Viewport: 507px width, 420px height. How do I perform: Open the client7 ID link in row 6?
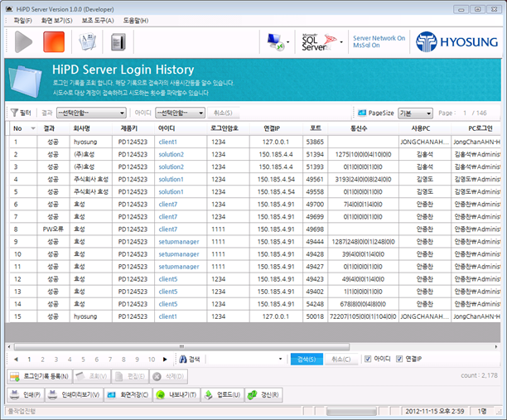click(168, 205)
